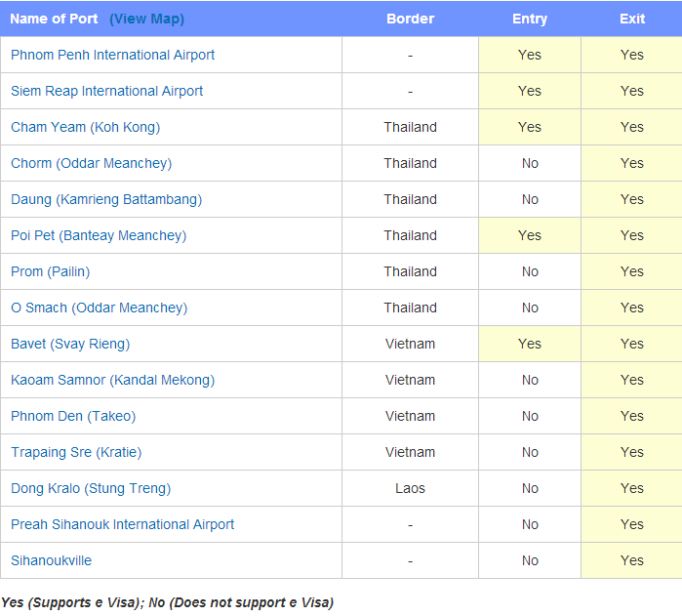This screenshot has width=682, height=616.
Task: Open Siem Reap International Airport link
Action: coord(107,91)
